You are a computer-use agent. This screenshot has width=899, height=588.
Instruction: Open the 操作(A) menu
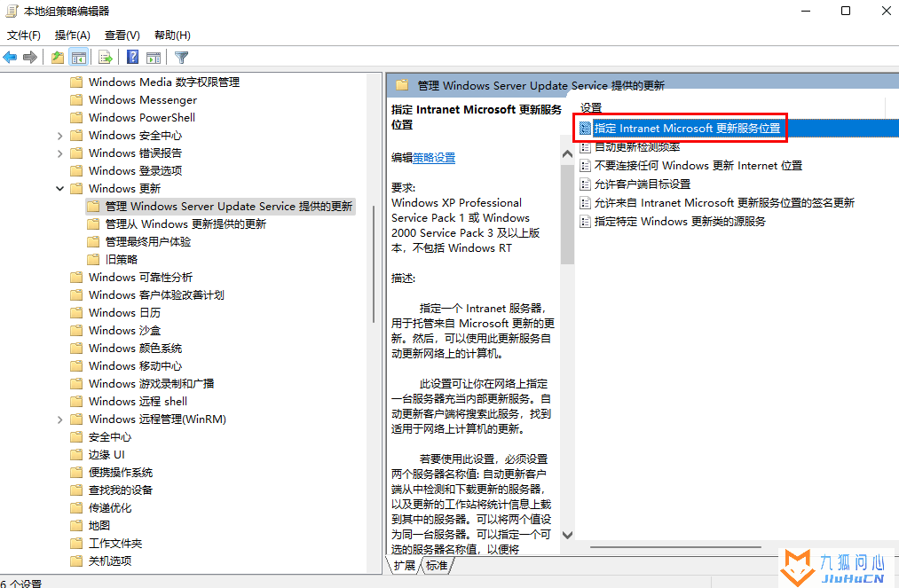[72, 35]
